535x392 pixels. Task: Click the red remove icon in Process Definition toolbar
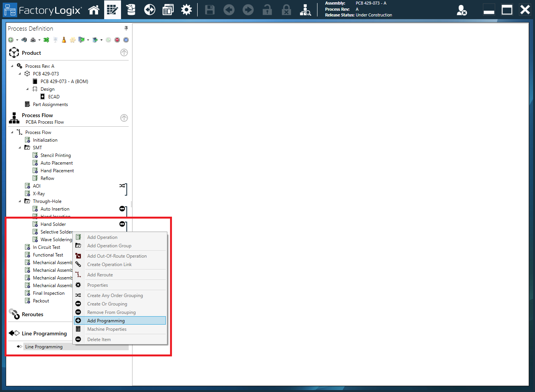[117, 39]
